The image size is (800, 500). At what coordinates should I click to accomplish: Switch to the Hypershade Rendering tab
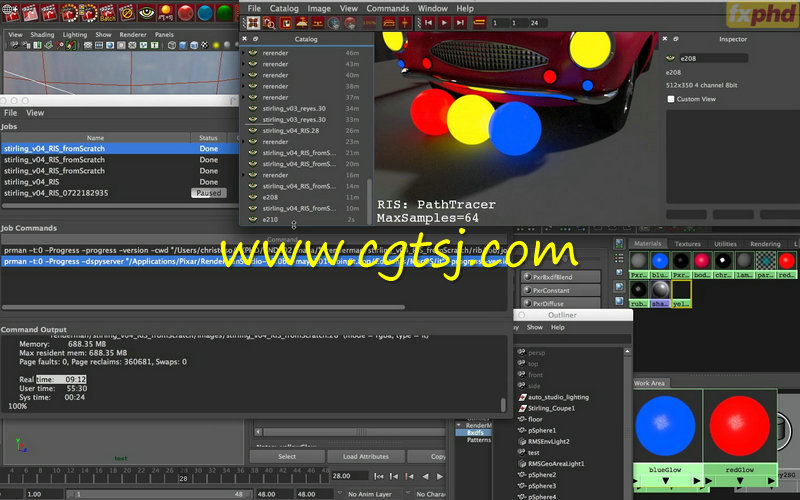(x=765, y=244)
